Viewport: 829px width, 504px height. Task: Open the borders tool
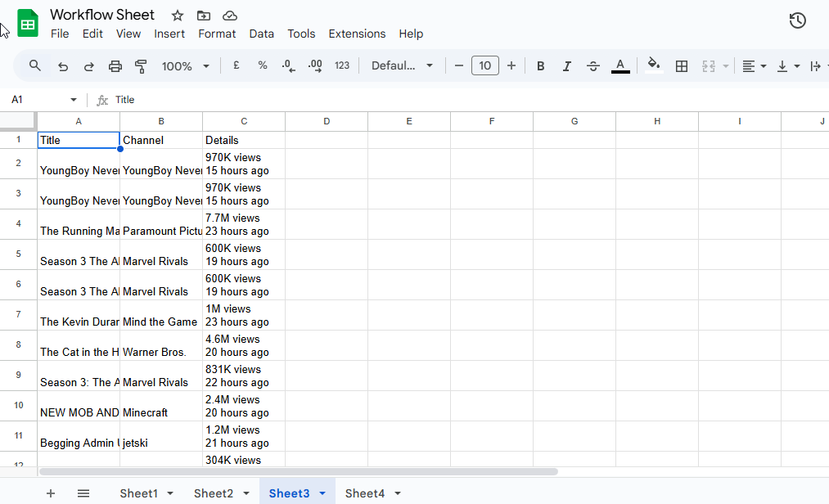click(682, 66)
